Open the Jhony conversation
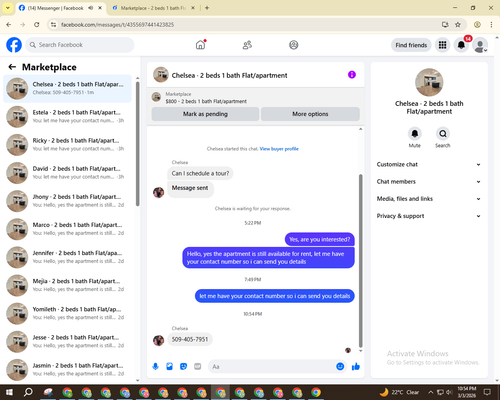Screen dimensions: 500x400 tap(67, 201)
